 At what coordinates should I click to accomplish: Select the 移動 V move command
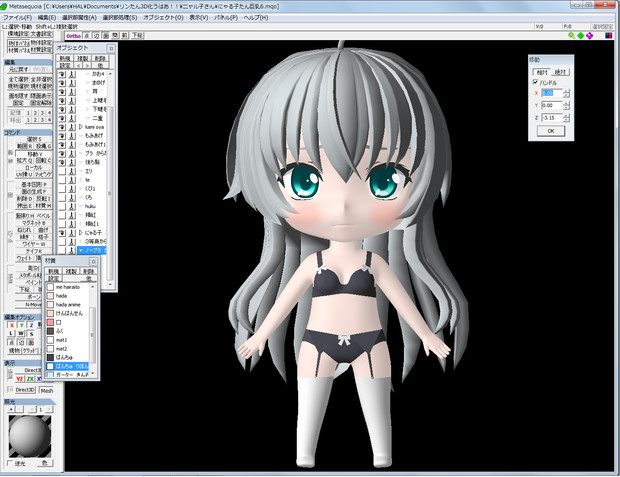[34, 154]
